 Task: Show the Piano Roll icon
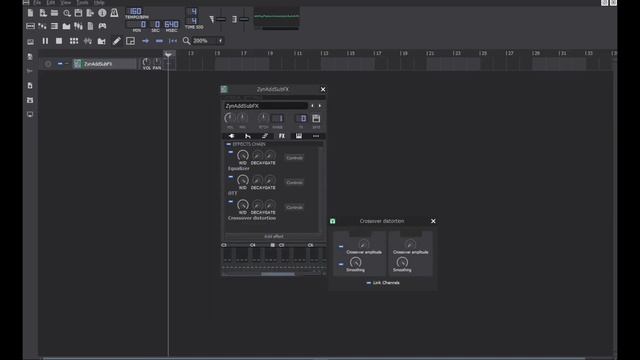(54, 26)
